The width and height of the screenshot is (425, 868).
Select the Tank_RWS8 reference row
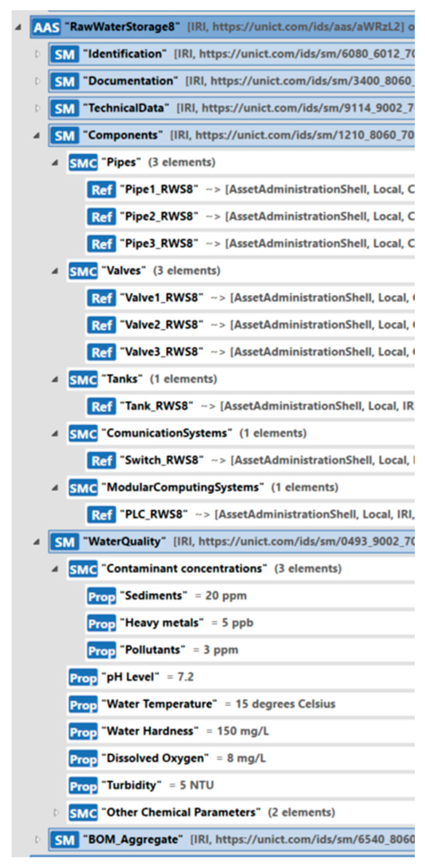[250, 406]
